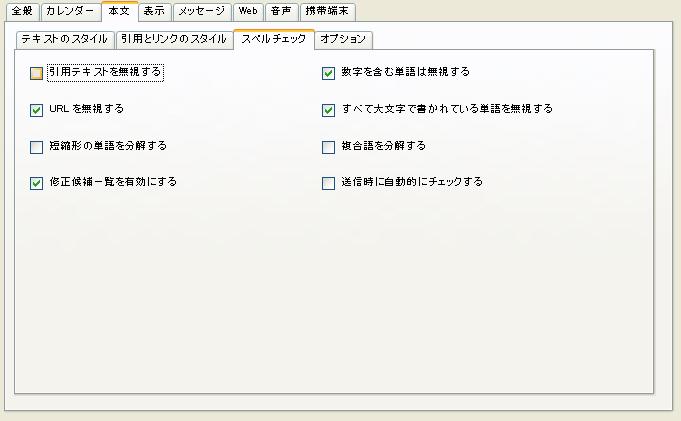
Task: Open 引用とリンクのスタイル sub-tab
Action: pyautogui.click(x=174, y=40)
